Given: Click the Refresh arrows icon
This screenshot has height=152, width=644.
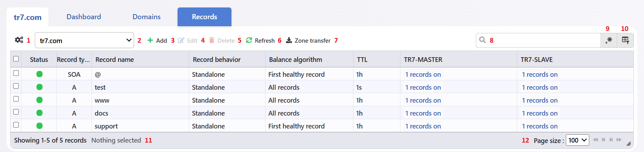Looking at the screenshot, I should (249, 40).
